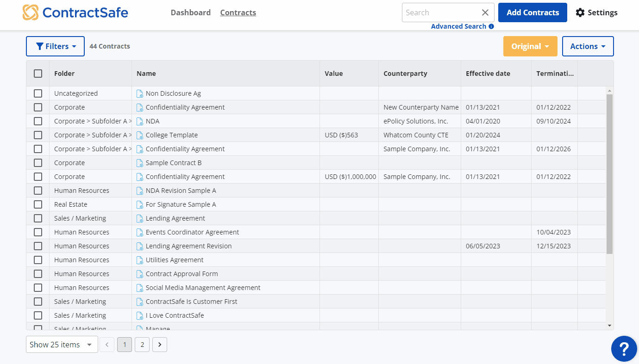Clear the search field with X icon
The width and height of the screenshot is (639, 364).
pyautogui.click(x=485, y=12)
